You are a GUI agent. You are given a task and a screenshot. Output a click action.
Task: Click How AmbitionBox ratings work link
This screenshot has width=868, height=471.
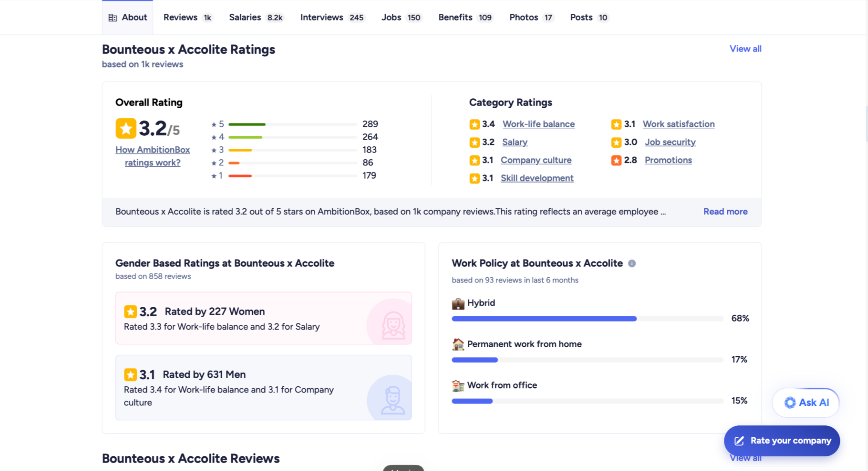(153, 156)
